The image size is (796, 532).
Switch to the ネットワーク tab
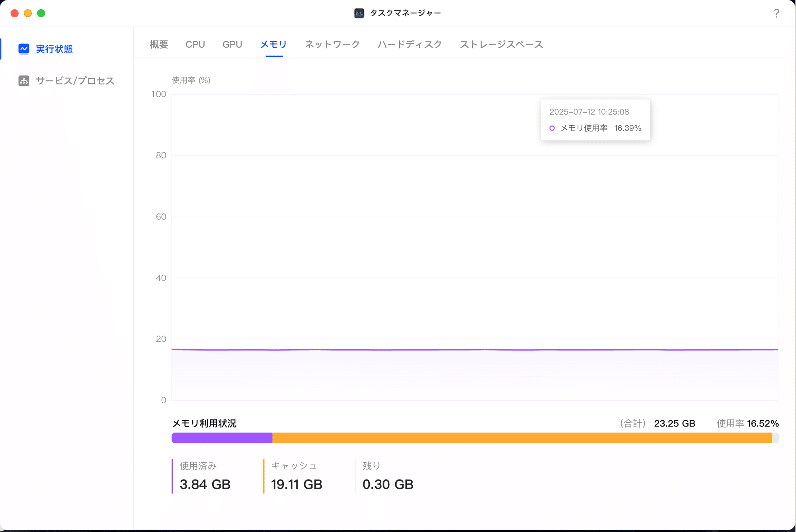(x=332, y=45)
